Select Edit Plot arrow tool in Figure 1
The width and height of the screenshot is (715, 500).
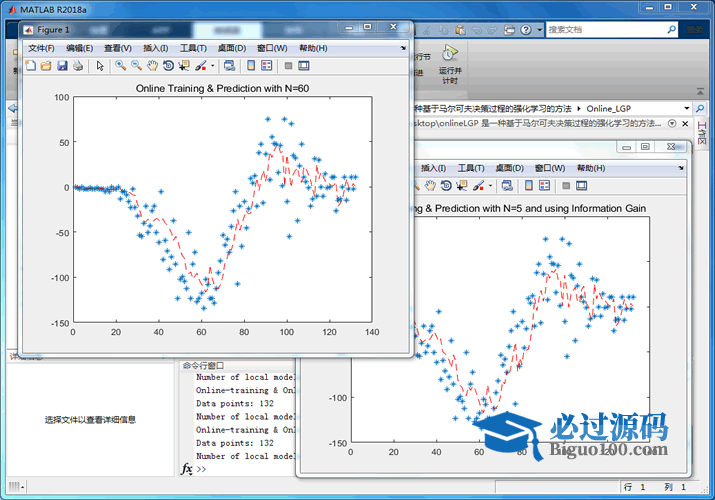100,66
